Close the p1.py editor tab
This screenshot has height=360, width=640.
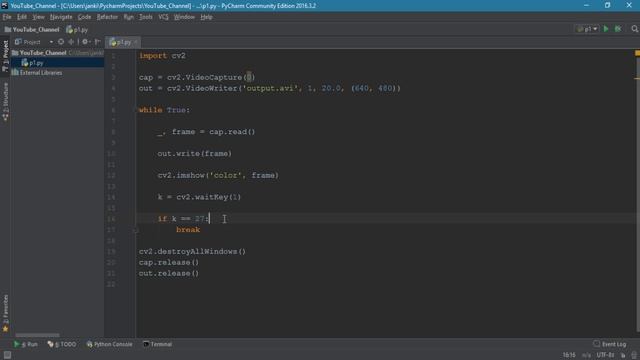[136, 42]
